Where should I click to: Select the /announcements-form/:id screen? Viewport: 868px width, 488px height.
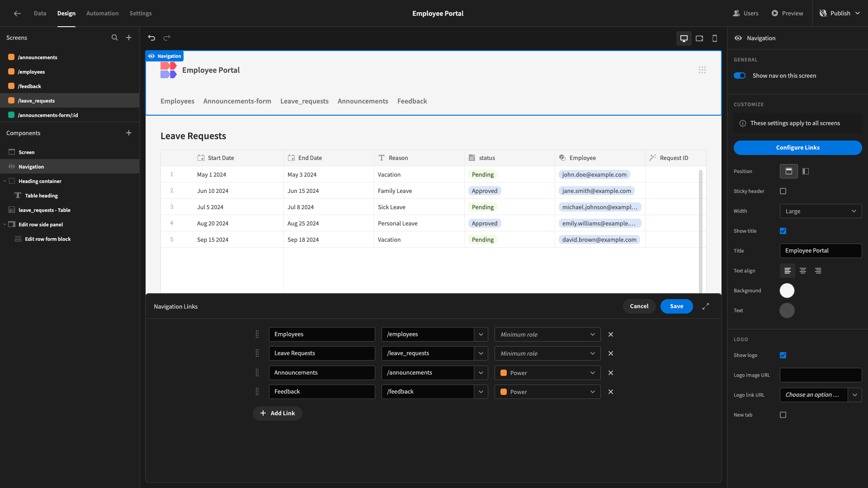pyautogui.click(x=70, y=115)
